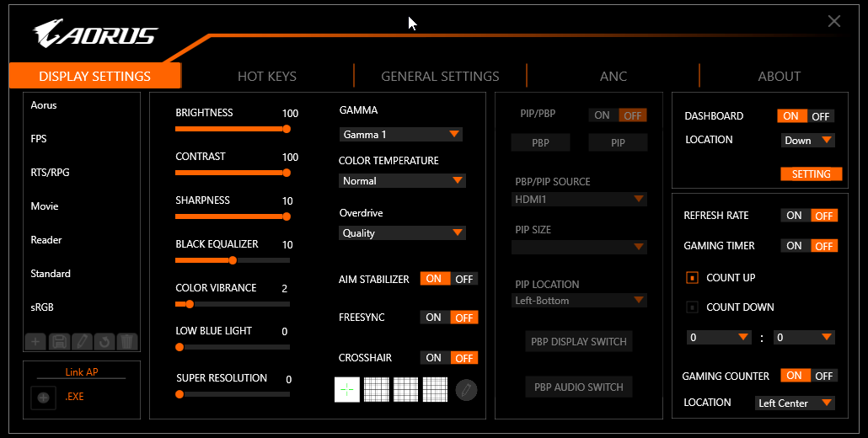Turn CROSSHAIR on

[x=433, y=358]
